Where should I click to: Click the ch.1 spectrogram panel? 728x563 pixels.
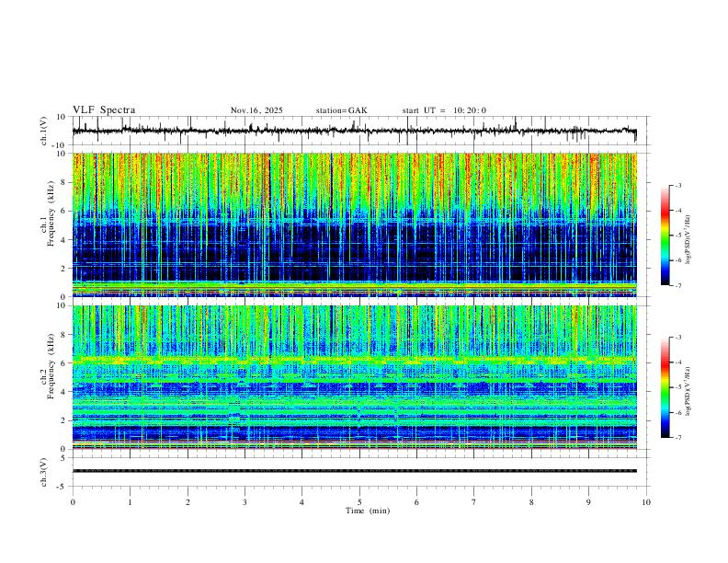pyautogui.click(x=355, y=224)
